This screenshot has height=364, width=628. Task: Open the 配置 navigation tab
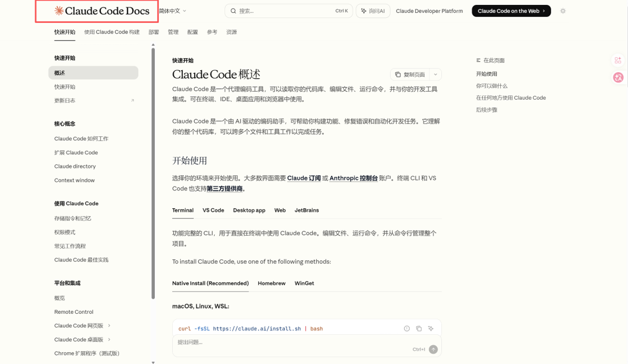[193, 32]
